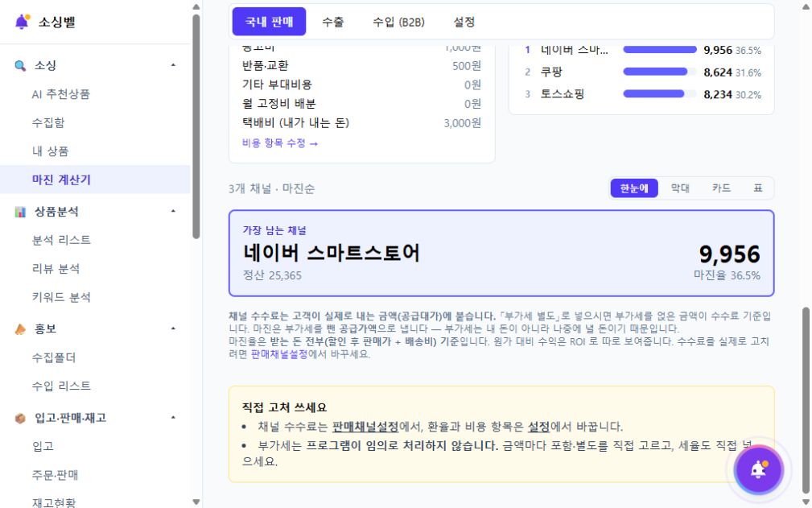The height and width of the screenshot is (508, 812).
Task: Click the 네이버 스마트스토어 best channel card
Action: [501, 254]
